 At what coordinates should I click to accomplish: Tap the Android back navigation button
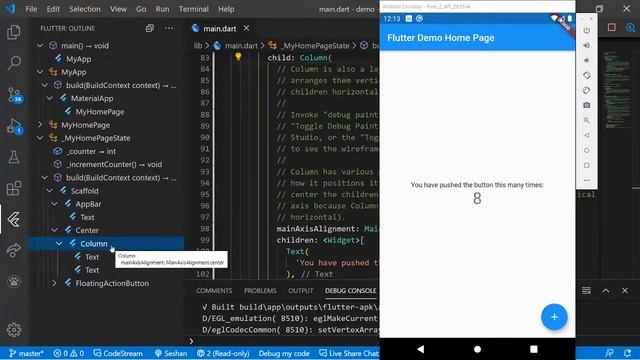coord(420,349)
